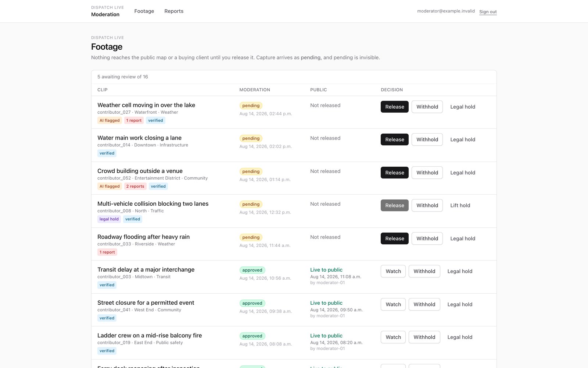Click 'Not released' status for Water main work
This screenshot has width=588, height=368.
(325, 138)
